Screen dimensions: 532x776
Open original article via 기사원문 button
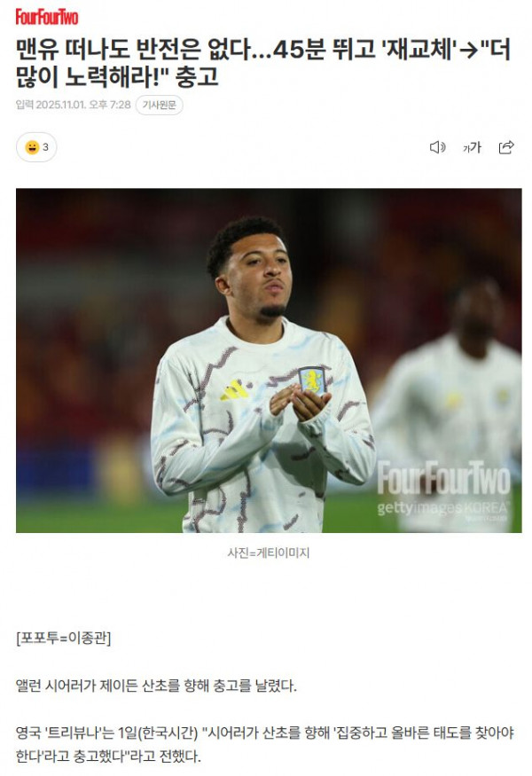pos(159,105)
